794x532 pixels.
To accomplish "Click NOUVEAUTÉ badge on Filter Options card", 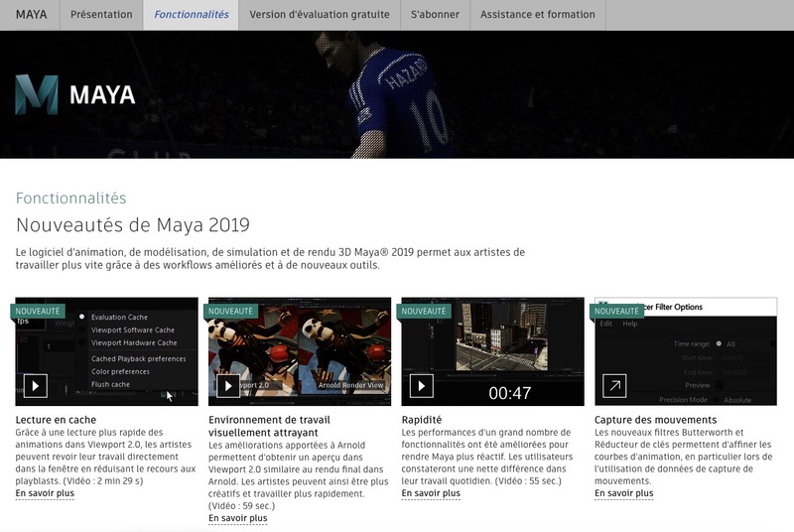I will [x=616, y=311].
